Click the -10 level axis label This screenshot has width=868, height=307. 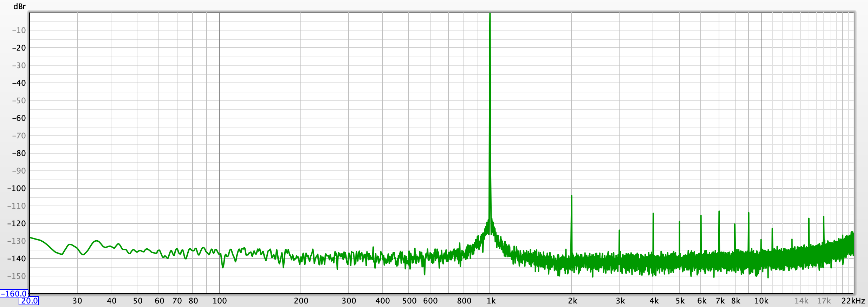coord(19,30)
